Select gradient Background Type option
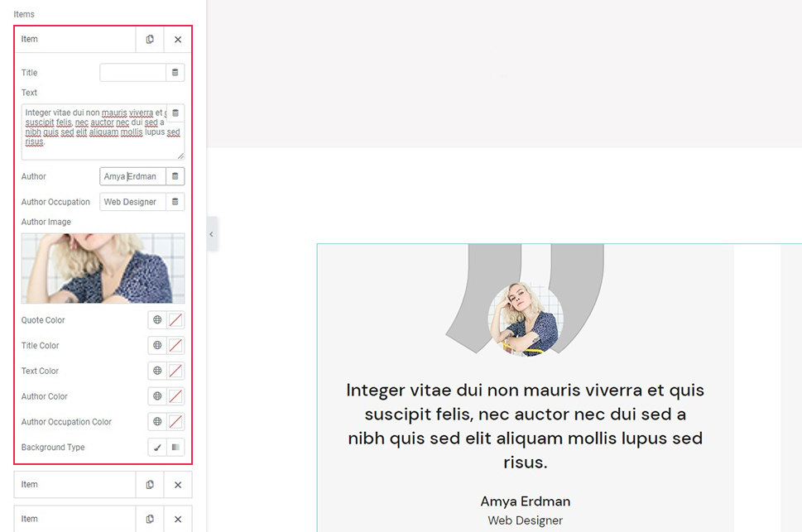This screenshot has width=802, height=532. (175, 448)
